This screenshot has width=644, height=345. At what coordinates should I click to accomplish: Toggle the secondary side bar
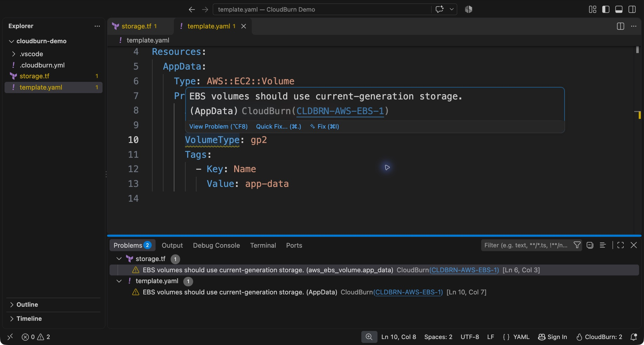pyautogui.click(x=632, y=9)
